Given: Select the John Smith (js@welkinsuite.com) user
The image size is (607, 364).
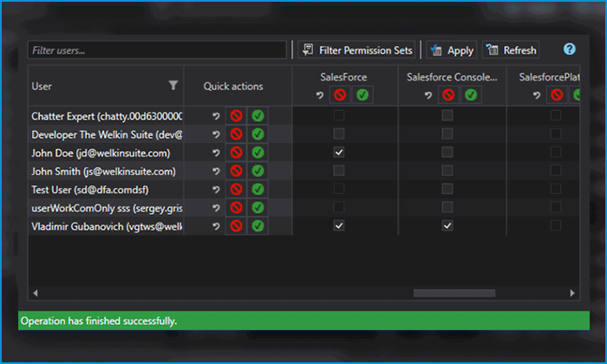Looking at the screenshot, I should pyautogui.click(x=103, y=171).
